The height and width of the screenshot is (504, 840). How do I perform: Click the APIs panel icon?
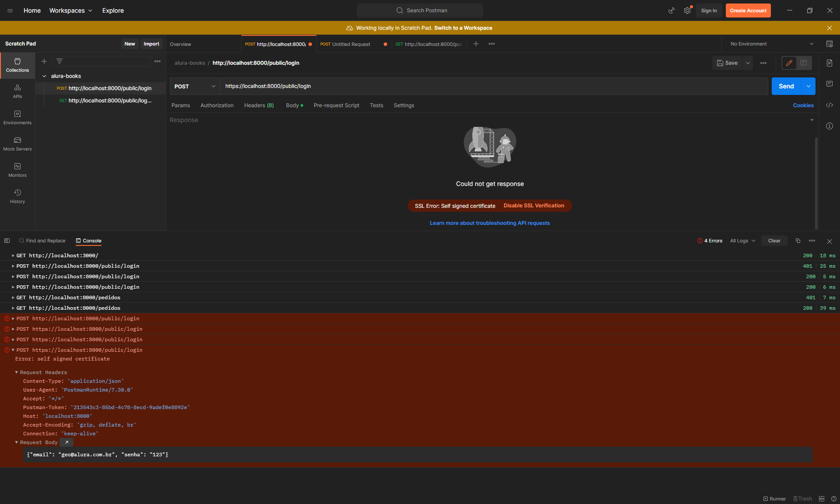(17, 91)
